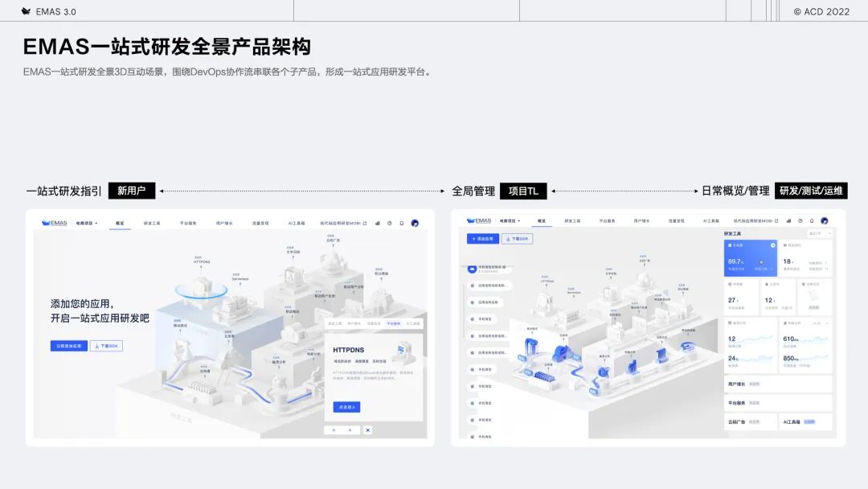Click the external-link icon beside MOBI in new-user header
The image size is (868, 489).
click(x=365, y=223)
